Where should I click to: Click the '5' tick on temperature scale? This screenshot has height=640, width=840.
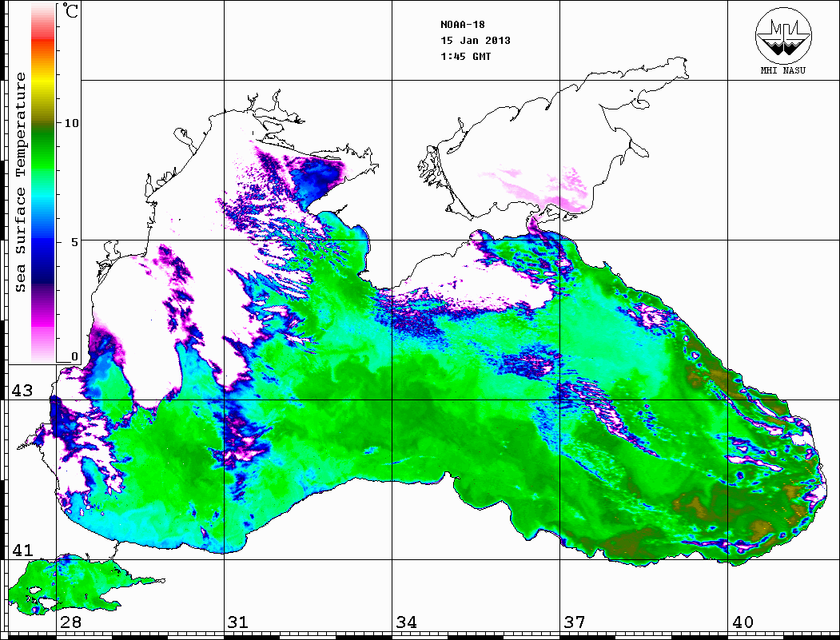[x=75, y=242]
